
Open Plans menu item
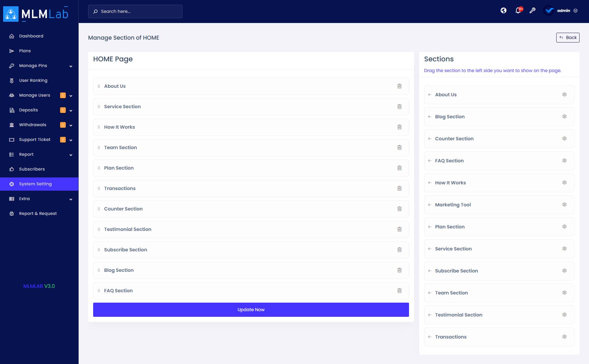(25, 51)
